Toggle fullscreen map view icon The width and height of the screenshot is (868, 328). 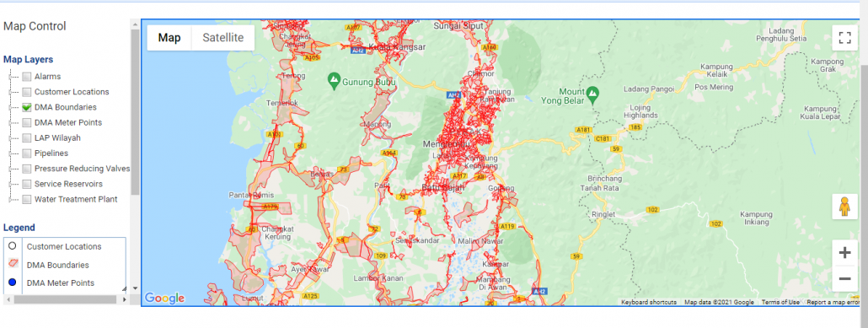pos(844,38)
